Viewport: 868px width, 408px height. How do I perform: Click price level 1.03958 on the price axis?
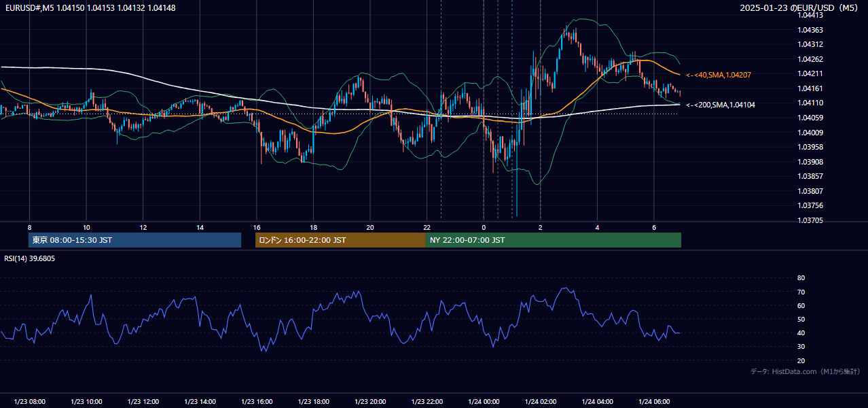click(810, 147)
